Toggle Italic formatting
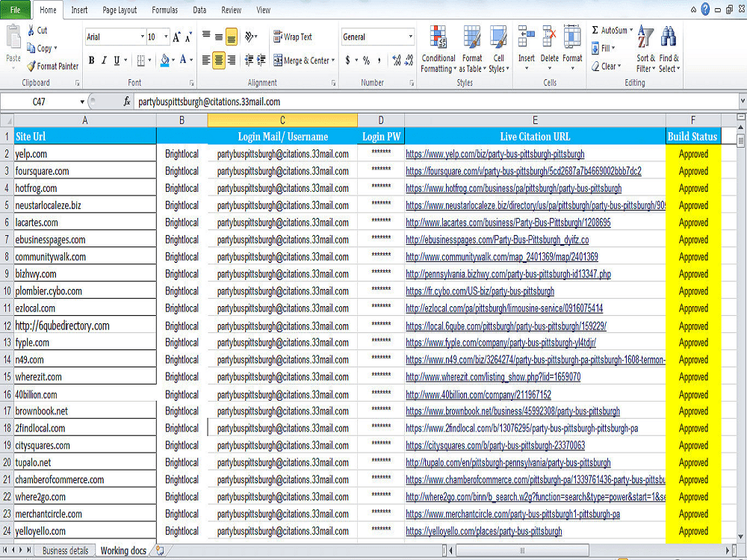This screenshot has width=747, height=560. click(x=104, y=60)
